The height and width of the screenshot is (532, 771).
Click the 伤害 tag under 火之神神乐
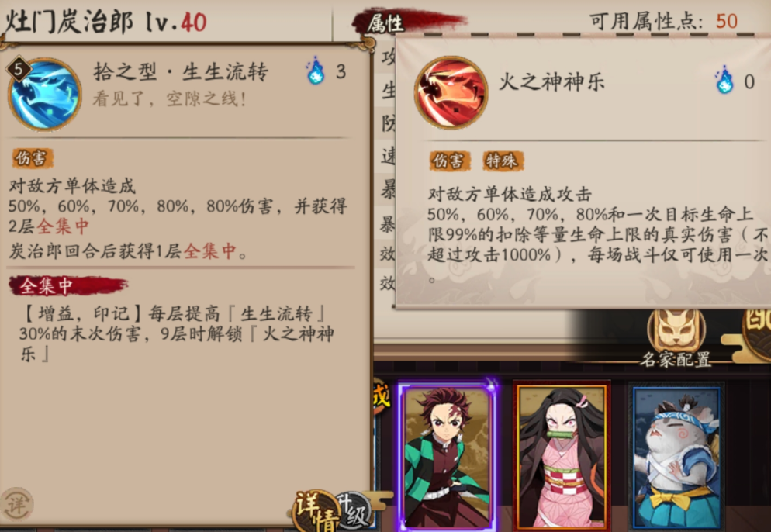(449, 161)
